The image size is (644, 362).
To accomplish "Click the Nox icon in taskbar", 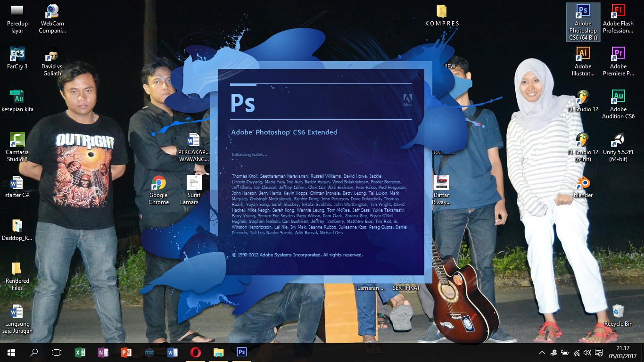I will pyautogui.click(x=149, y=352).
